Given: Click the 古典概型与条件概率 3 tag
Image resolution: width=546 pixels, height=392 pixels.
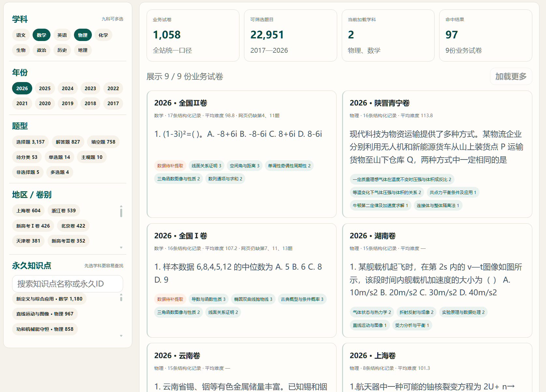Looking at the screenshot, I should (x=302, y=299).
